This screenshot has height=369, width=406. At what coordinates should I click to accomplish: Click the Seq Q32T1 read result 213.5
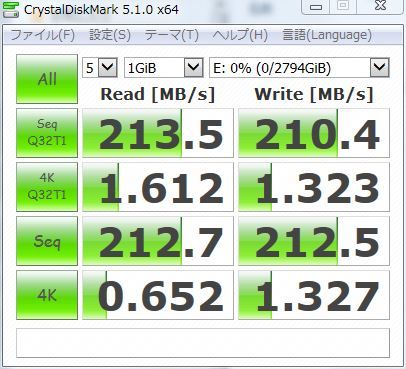(x=158, y=133)
